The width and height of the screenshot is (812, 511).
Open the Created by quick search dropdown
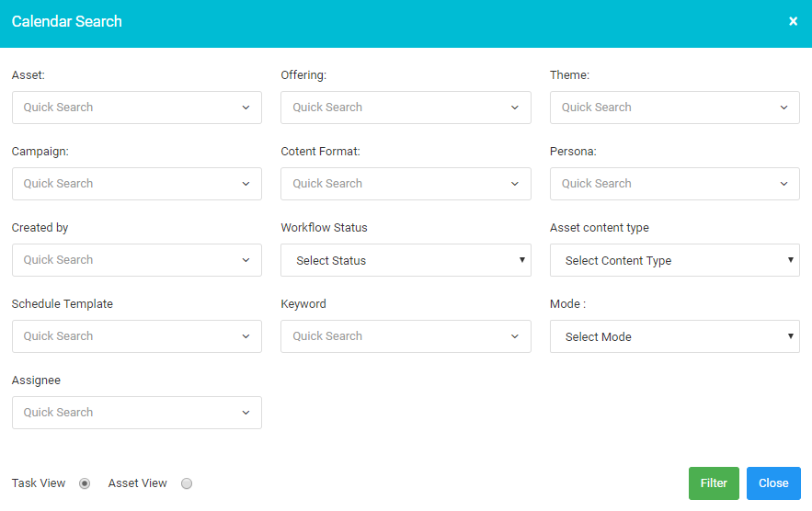click(x=137, y=260)
